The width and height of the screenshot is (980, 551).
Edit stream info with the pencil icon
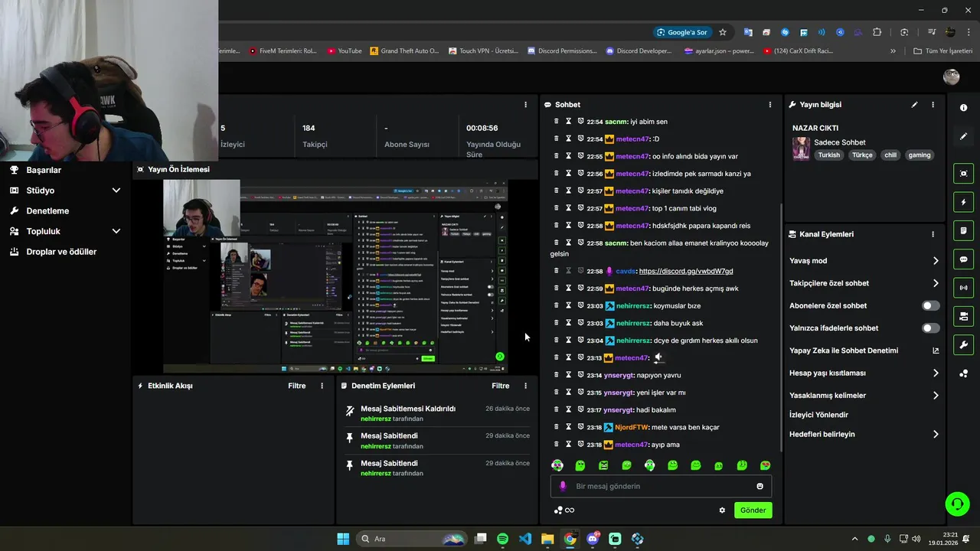point(914,105)
